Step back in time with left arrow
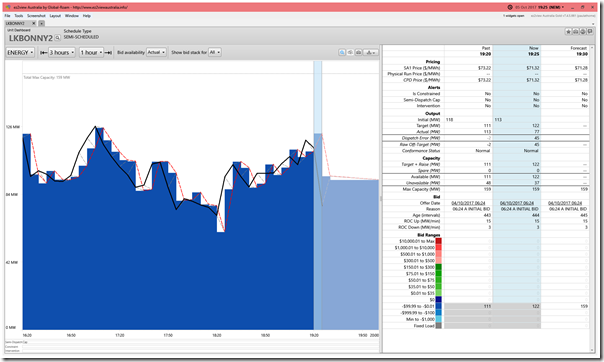Viewport: 604px width, 362px height. tap(44, 52)
